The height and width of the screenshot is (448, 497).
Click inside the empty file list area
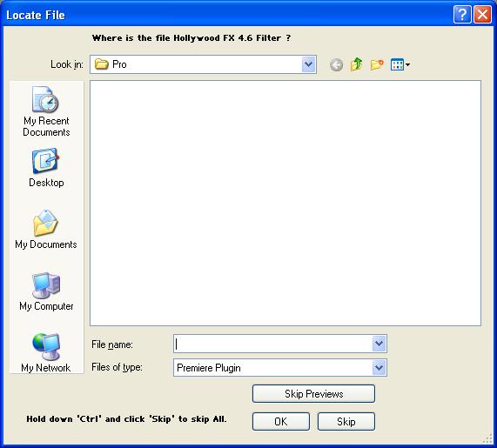[285, 203]
